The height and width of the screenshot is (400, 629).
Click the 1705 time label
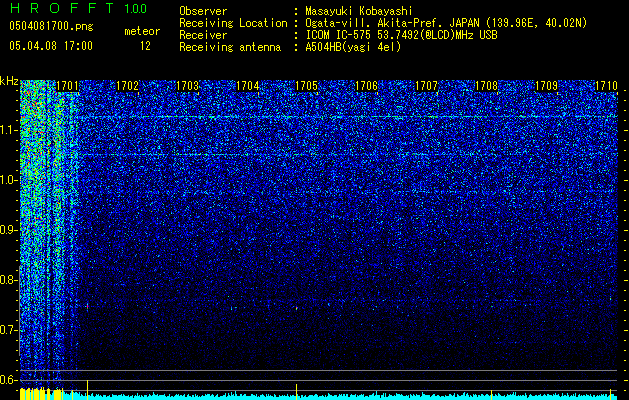coord(306,86)
